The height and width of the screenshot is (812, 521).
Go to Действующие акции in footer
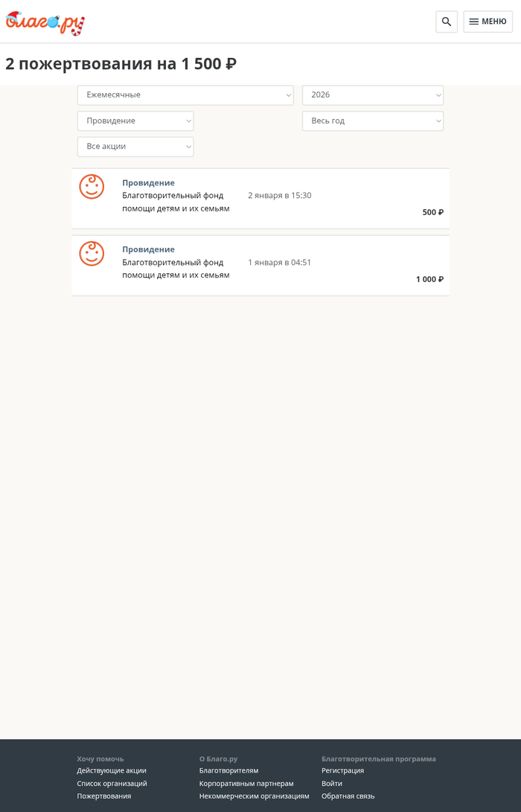pos(112,771)
